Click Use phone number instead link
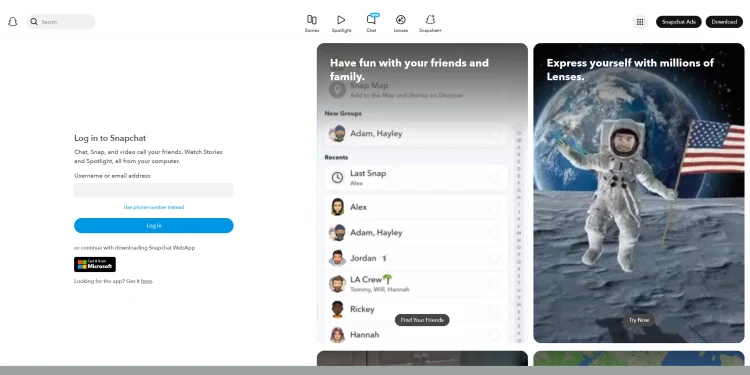 pyautogui.click(x=154, y=207)
